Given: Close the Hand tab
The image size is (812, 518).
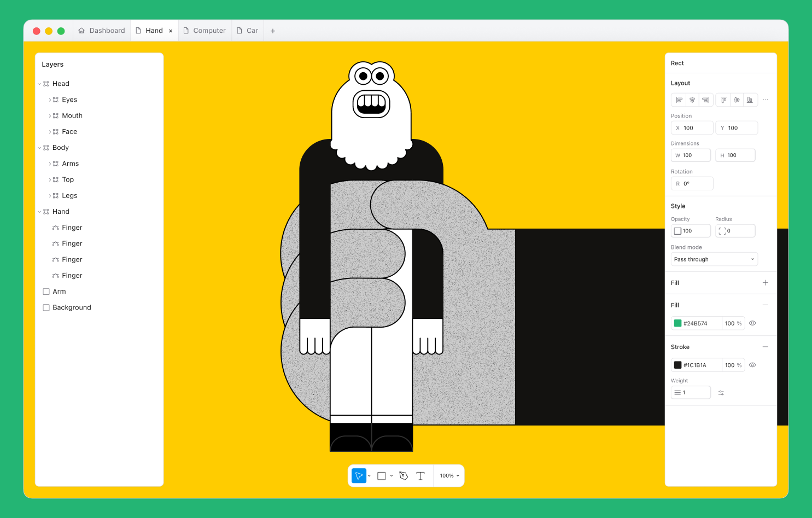Looking at the screenshot, I should [171, 31].
